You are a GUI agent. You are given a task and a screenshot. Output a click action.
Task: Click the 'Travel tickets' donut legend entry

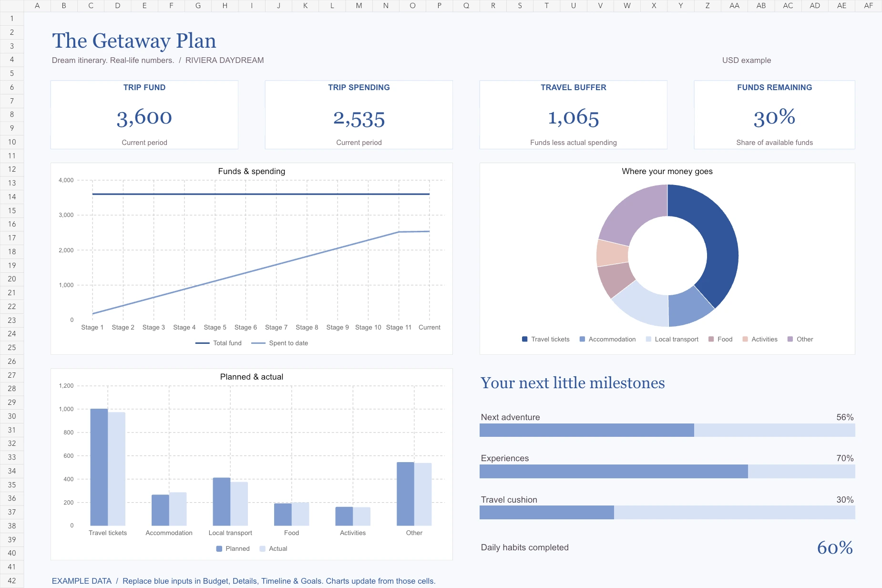[546, 339]
